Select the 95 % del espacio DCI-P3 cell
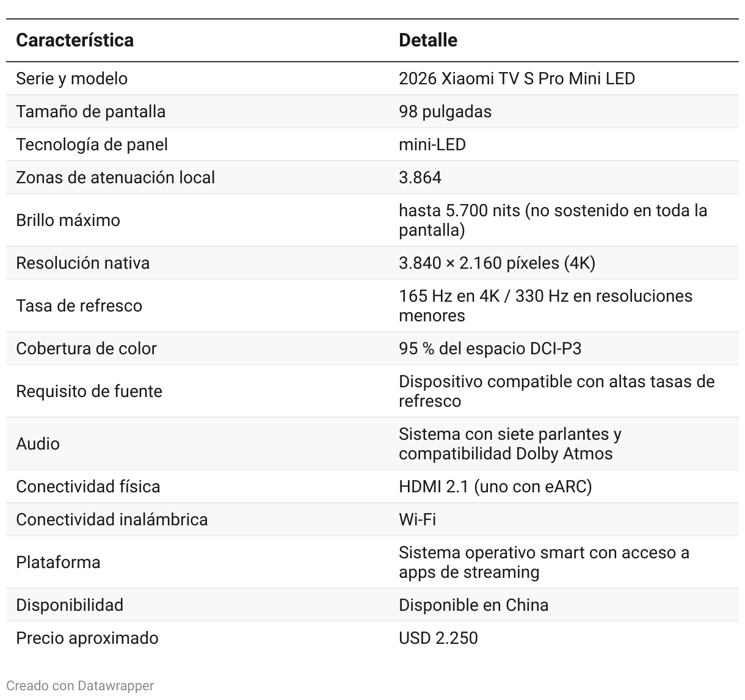 490,349
